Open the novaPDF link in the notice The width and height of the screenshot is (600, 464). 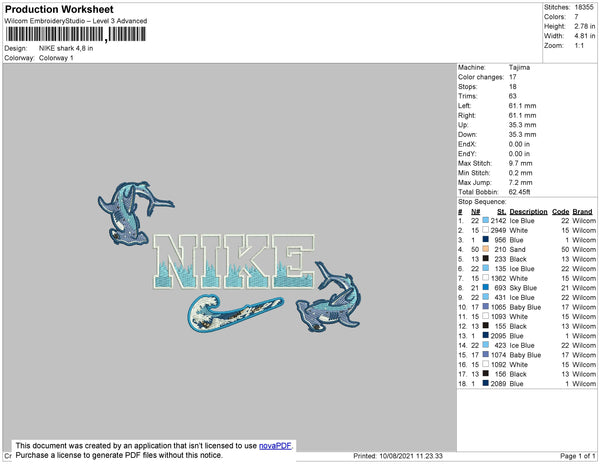[x=275, y=446]
